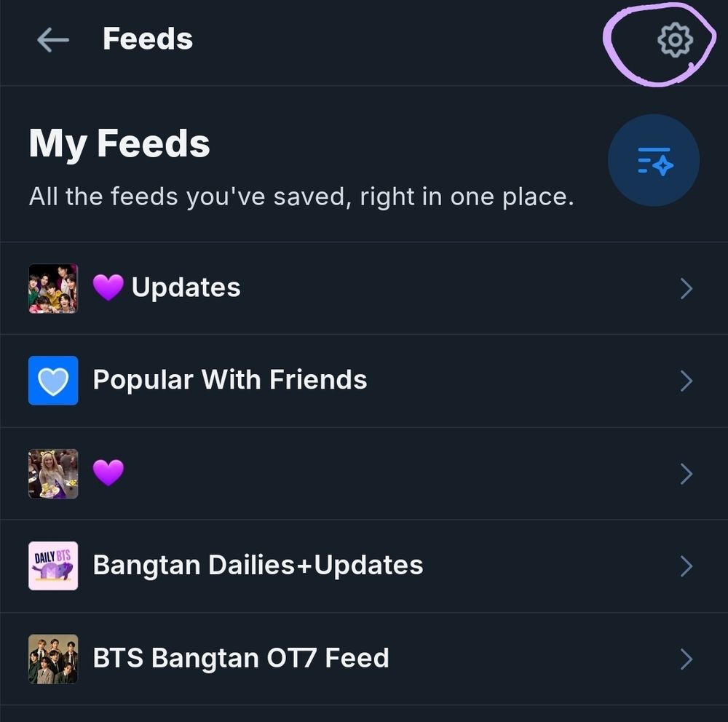Viewport: 728px width, 722px height.
Task: Select the Popular With Friends heart icon
Action: pos(52,380)
